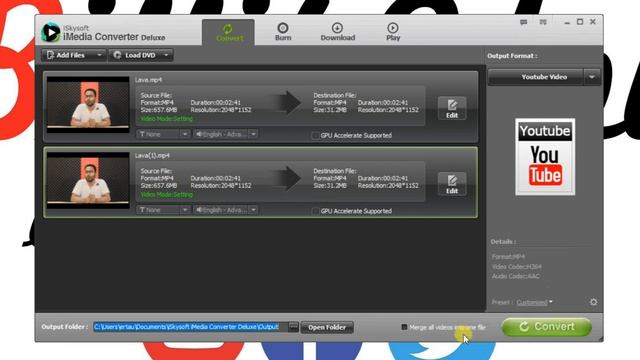Open the Customized preset dropdown
The image size is (640, 360).
coord(534,302)
